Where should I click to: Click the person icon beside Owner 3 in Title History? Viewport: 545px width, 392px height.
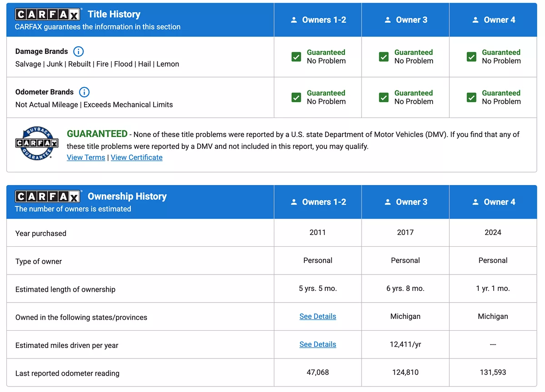pos(387,20)
